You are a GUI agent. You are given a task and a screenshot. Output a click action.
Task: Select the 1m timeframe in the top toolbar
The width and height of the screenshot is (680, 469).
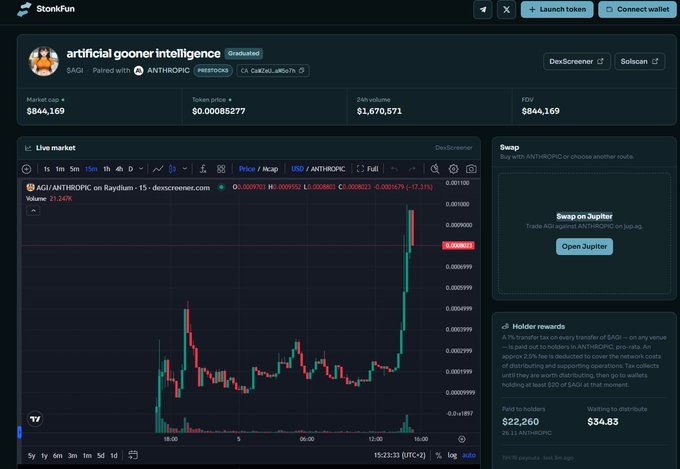pyautogui.click(x=60, y=169)
